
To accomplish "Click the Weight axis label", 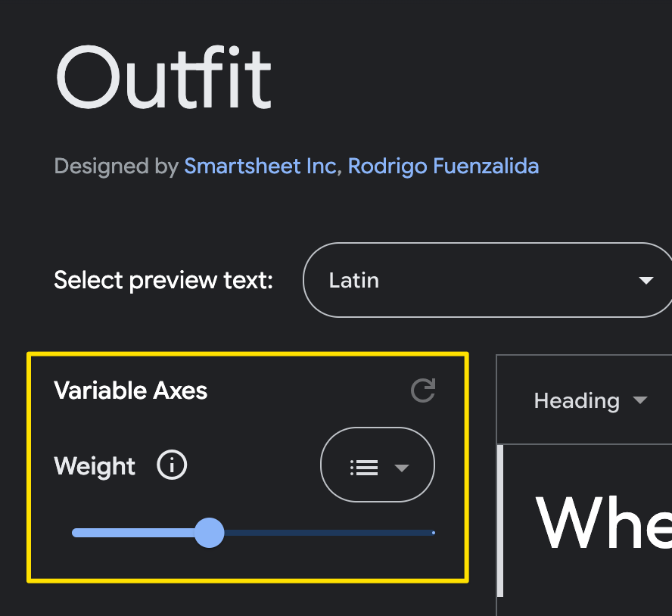I will [x=95, y=466].
